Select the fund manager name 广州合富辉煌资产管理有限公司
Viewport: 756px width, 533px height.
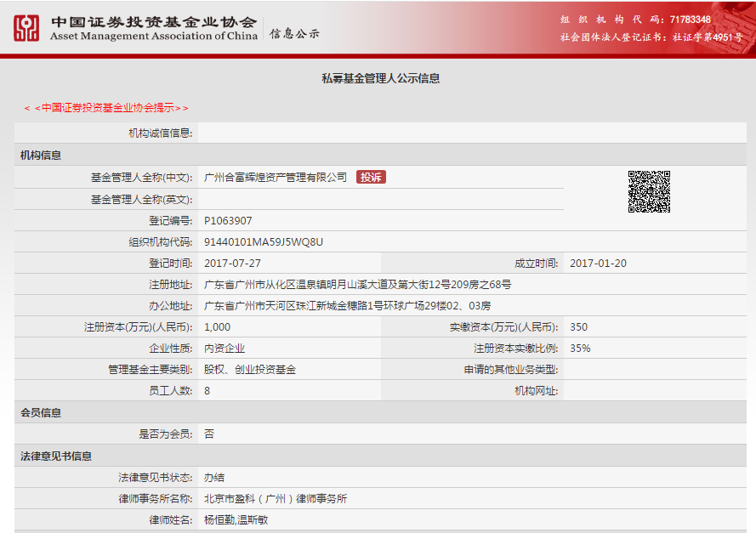pos(276,178)
